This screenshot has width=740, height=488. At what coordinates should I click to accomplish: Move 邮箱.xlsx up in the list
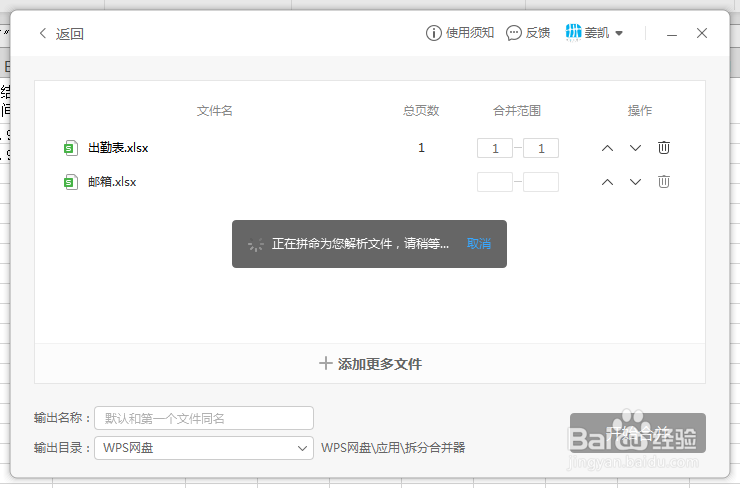pyautogui.click(x=607, y=182)
